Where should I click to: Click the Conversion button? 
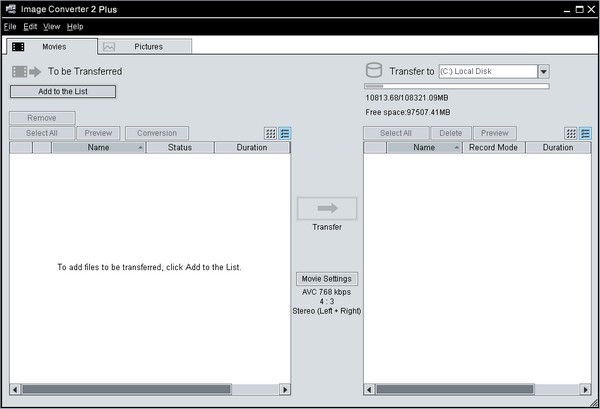coord(157,133)
